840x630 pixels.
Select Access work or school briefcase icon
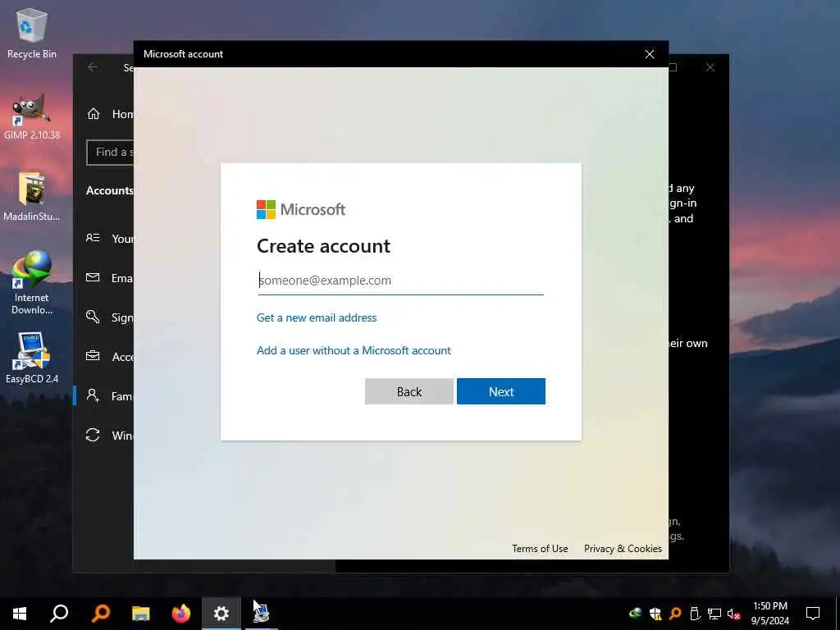pos(93,356)
